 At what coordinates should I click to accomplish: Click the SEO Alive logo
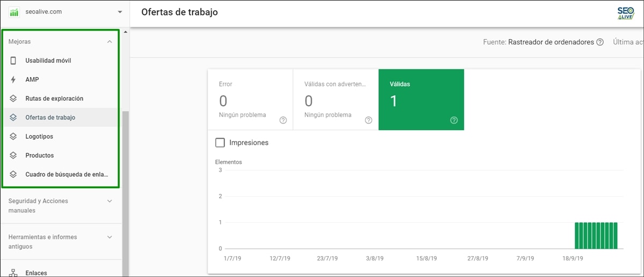click(x=626, y=13)
